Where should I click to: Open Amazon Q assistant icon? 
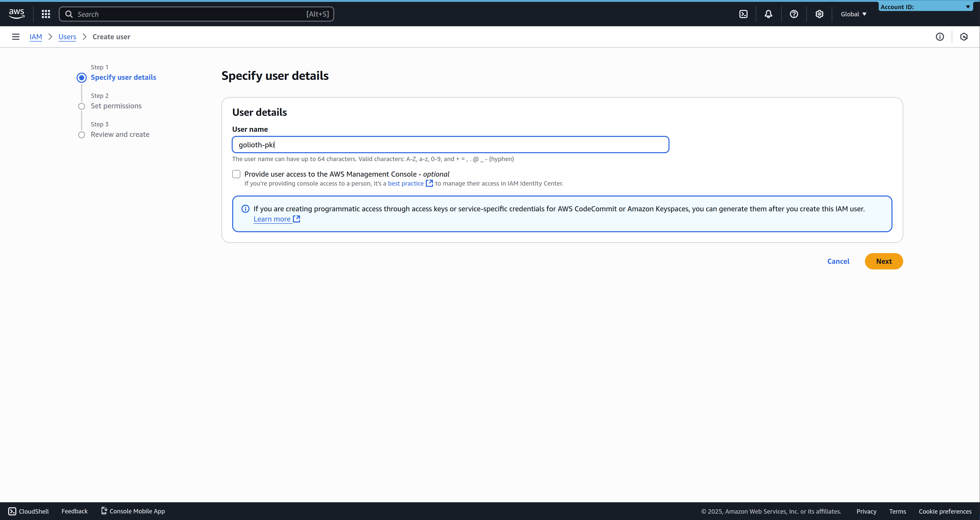(x=964, y=36)
